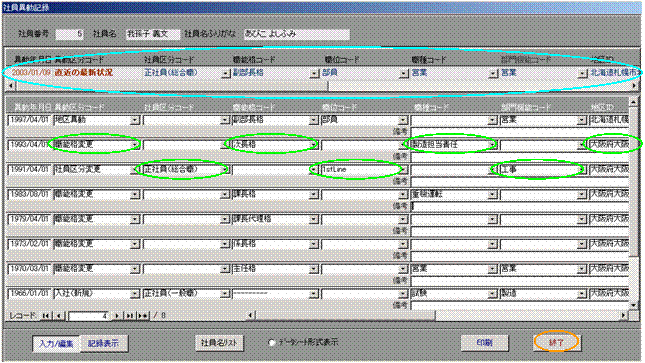Click up arrow of history list scrollbar
Viewport: 645px width, 363px height.
633,101
